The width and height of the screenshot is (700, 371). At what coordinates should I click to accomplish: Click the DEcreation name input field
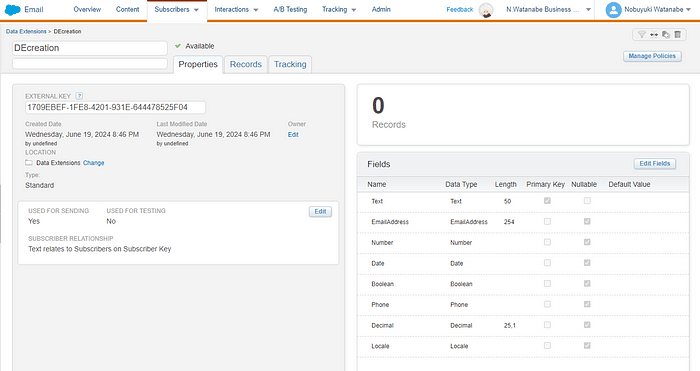pyautogui.click(x=90, y=48)
